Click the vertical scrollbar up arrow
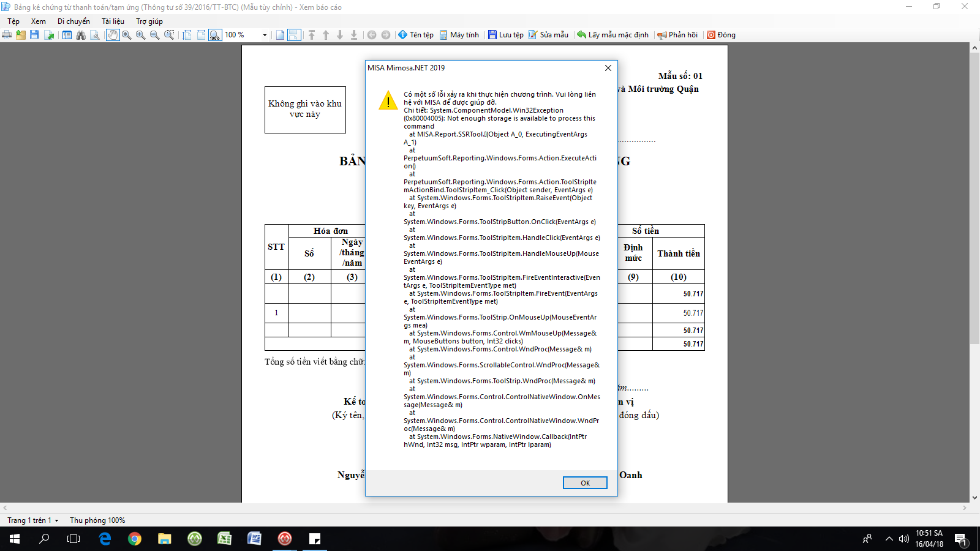Screen dimensions: 980x551 [974, 48]
